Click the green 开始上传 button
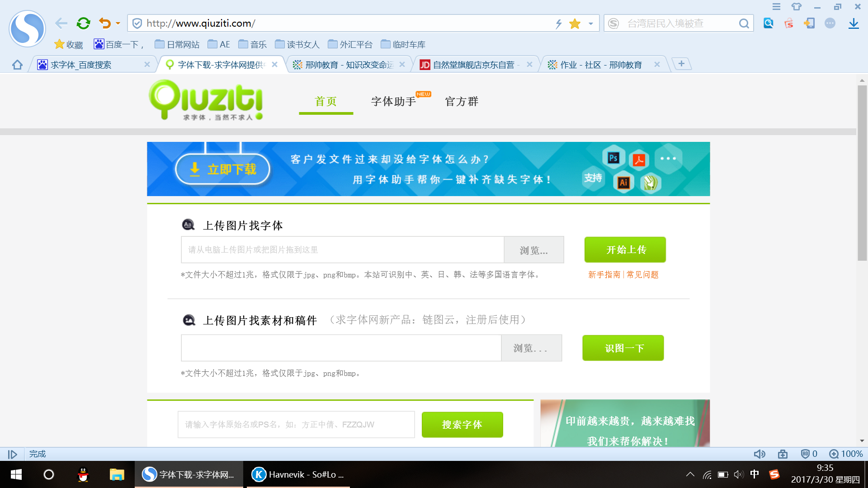This screenshot has width=868, height=488. [x=625, y=249]
